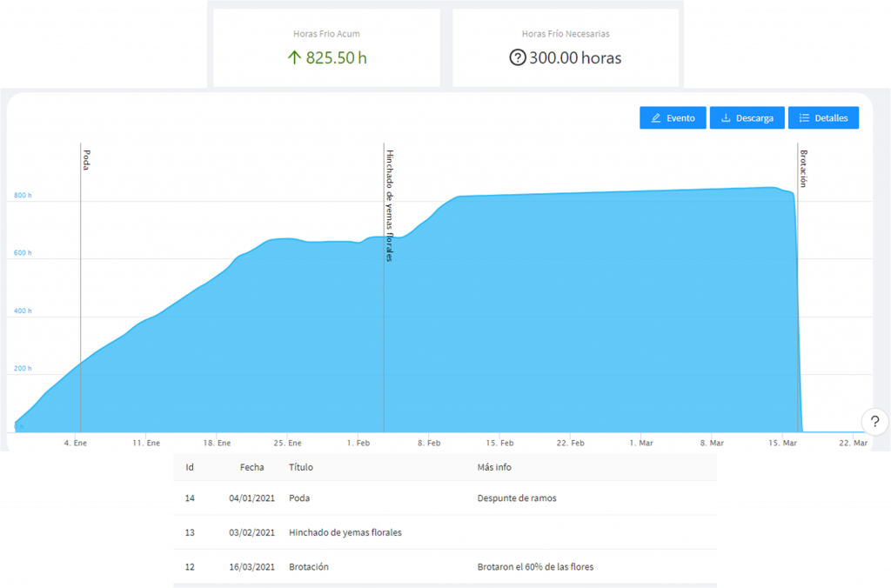891x588 pixels.
Task: Show event details with Detalles button
Action: click(823, 118)
